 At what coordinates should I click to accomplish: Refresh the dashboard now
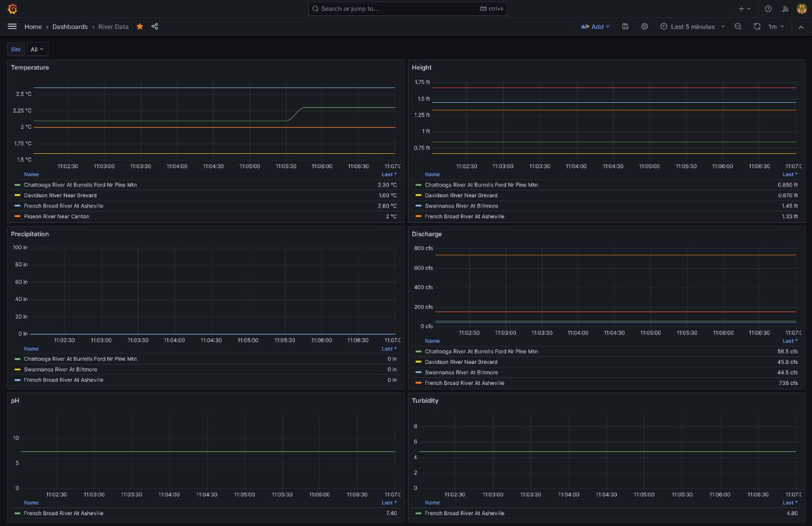click(757, 27)
